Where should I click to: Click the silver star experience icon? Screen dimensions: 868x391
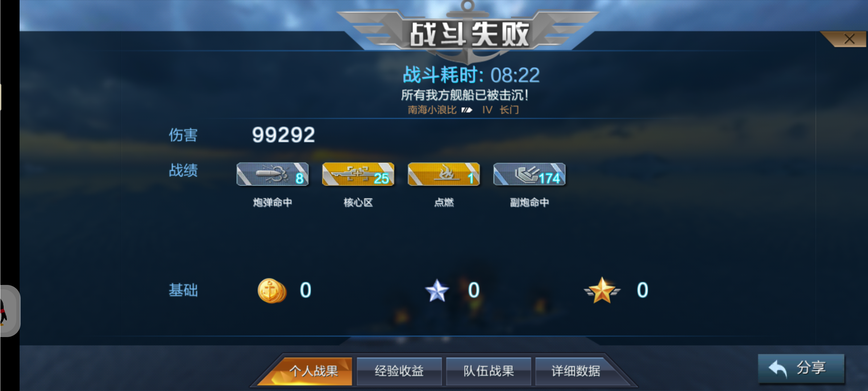[437, 290]
